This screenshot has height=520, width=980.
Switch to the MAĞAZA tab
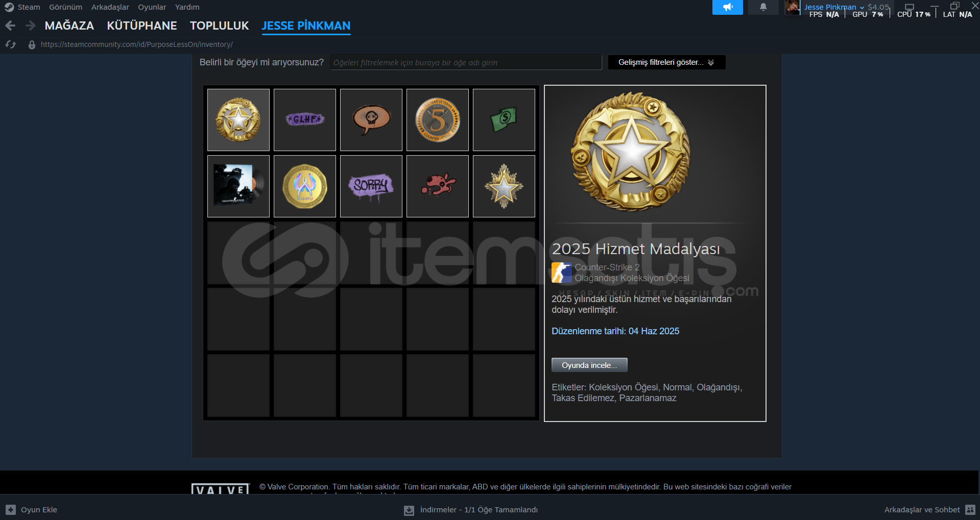[x=69, y=26]
